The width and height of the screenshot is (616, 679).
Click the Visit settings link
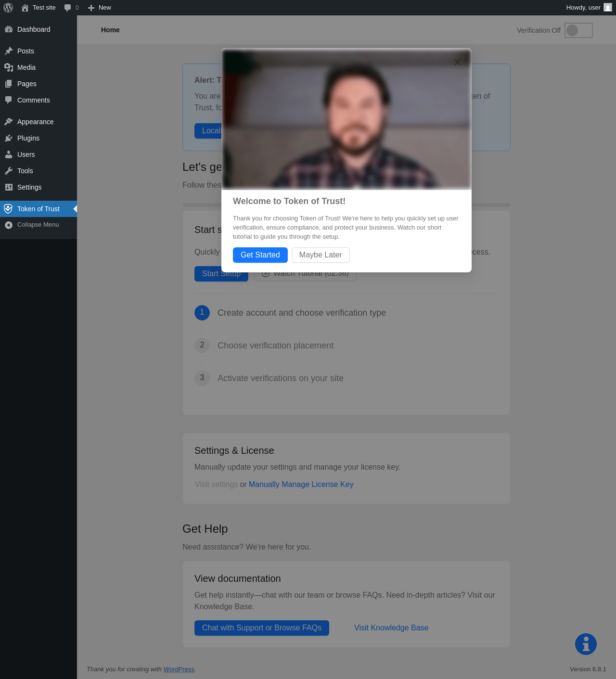(217, 485)
